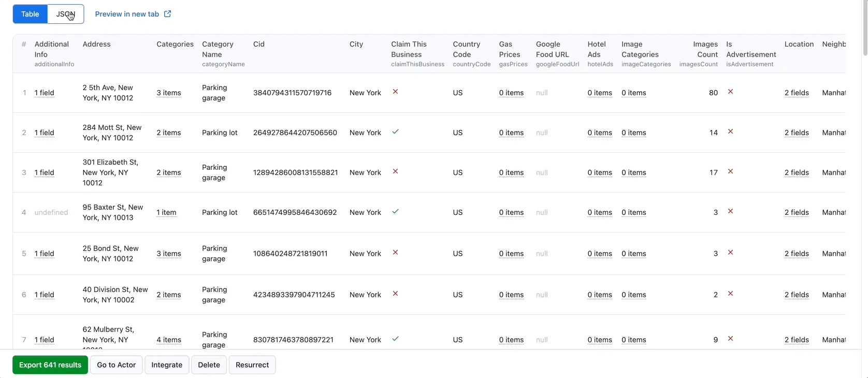The height and width of the screenshot is (378, 868).
Task: Click Cid value 3840794311570719716
Action: tap(293, 93)
